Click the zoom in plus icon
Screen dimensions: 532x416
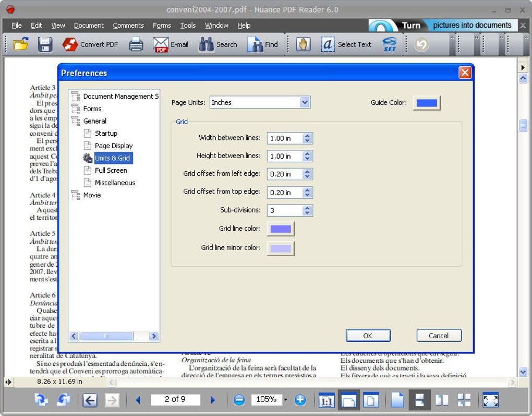[300, 400]
